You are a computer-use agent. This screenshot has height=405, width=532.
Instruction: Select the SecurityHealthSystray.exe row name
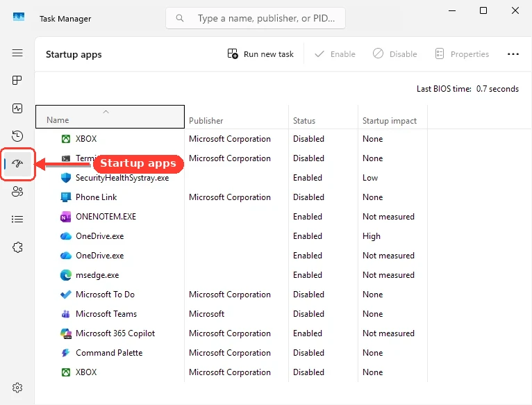[x=122, y=178]
